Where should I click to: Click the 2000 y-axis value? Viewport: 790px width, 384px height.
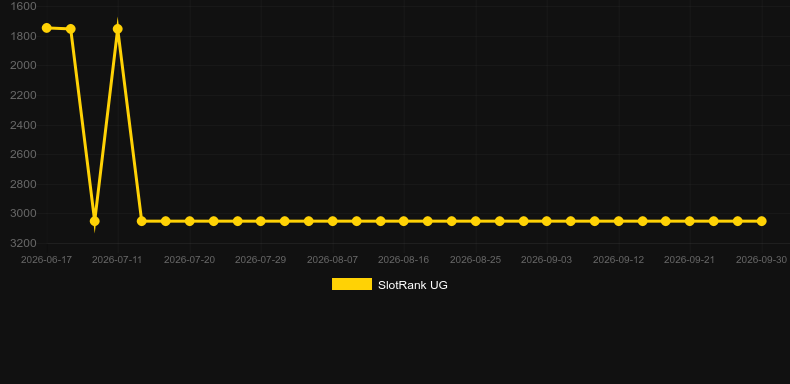pyautogui.click(x=23, y=66)
